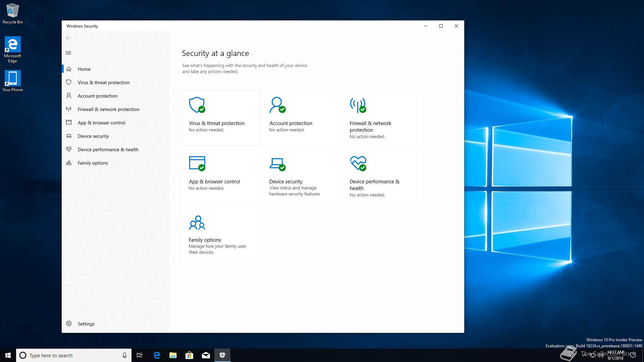Open the Virus & threat protection shield tile

[x=221, y=118]
